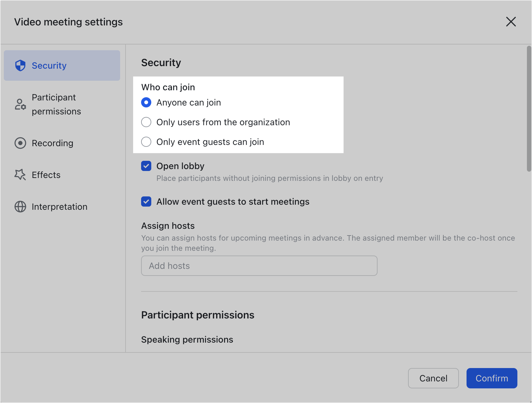Click the Participant permissions person icon
This screenshot has height=403, width=532.
[20, 104]
